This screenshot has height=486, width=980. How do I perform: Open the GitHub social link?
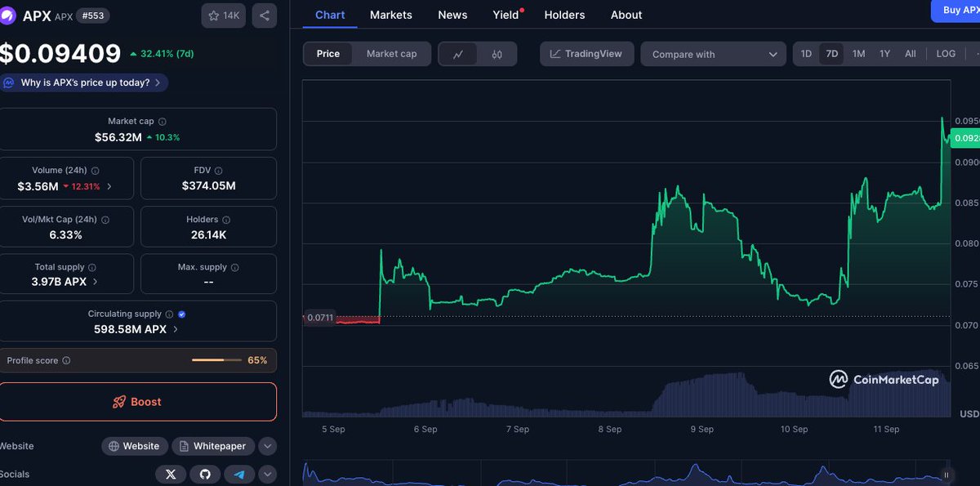pyautogui.click(x=205, y=474)
